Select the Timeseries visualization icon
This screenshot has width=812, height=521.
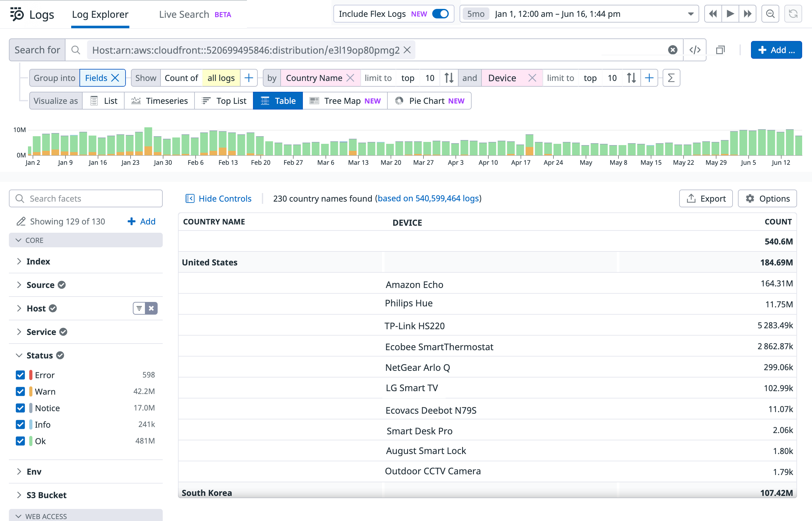pyautogui.click(x=136, y=100)
